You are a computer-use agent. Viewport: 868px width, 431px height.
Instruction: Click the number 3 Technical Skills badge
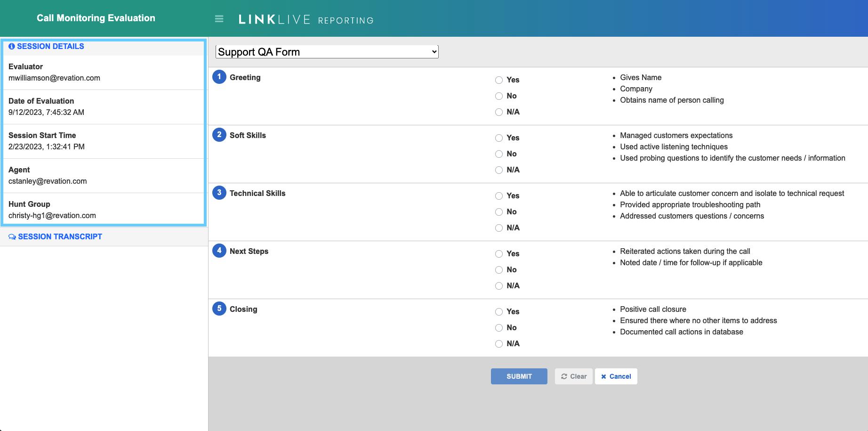tap(219, 193)
